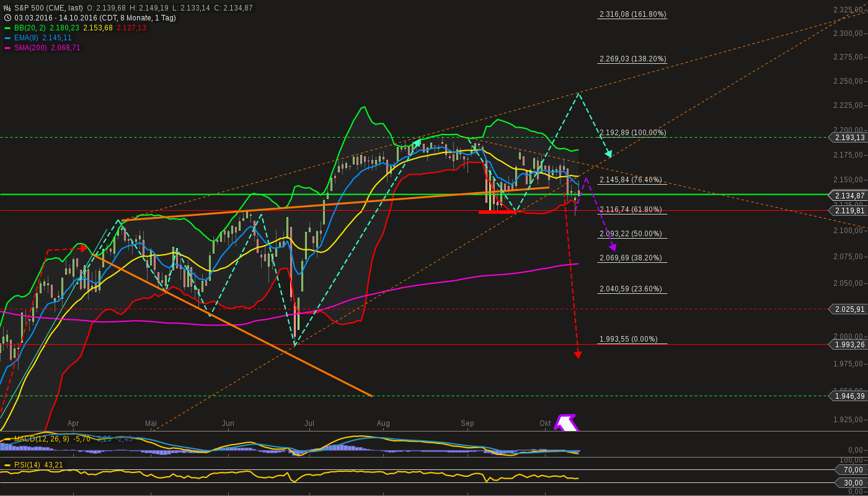The image size is (868, 496).
Task: Click the close price C: 2.134,87
Action: pos(234,8)
